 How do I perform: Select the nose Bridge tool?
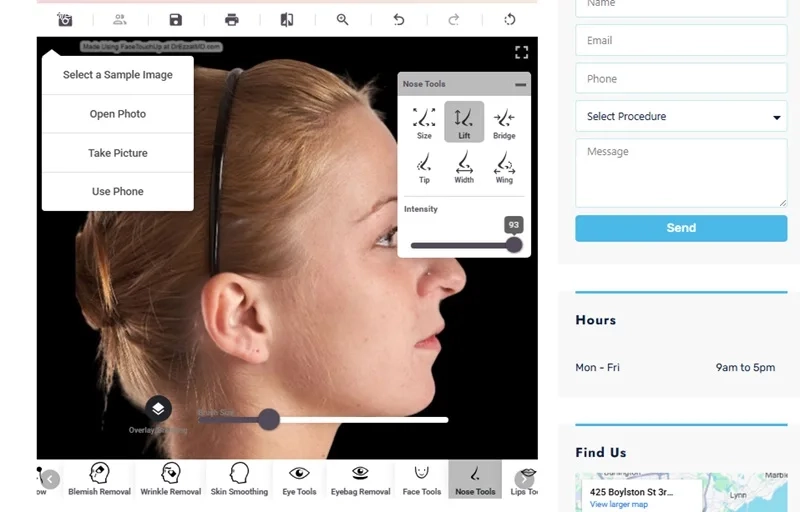(504, 122)
